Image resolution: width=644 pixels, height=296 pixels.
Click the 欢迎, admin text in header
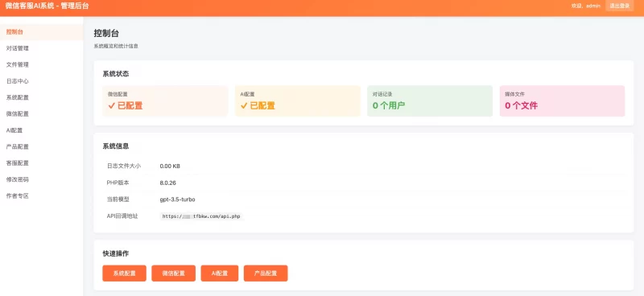tap(586, 6)
